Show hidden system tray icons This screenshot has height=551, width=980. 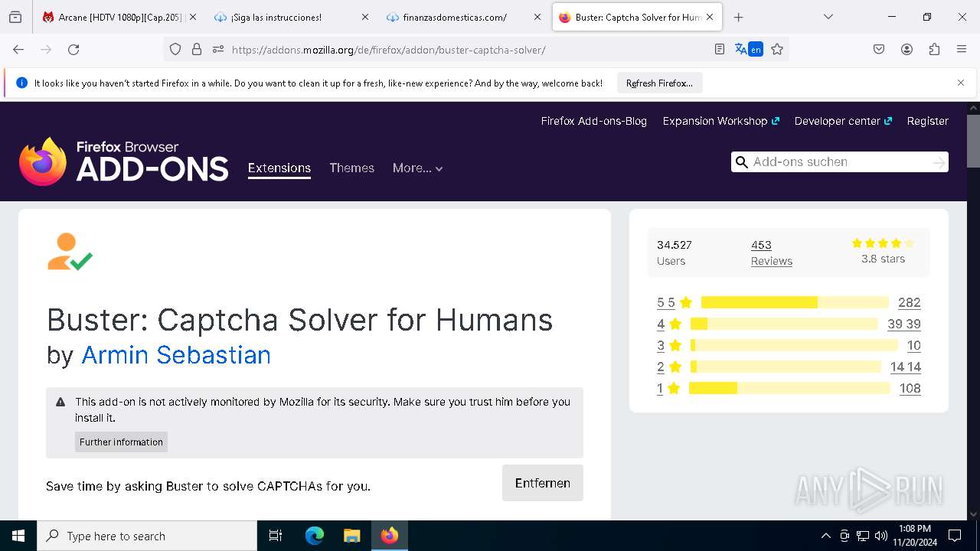click(825, 536)
